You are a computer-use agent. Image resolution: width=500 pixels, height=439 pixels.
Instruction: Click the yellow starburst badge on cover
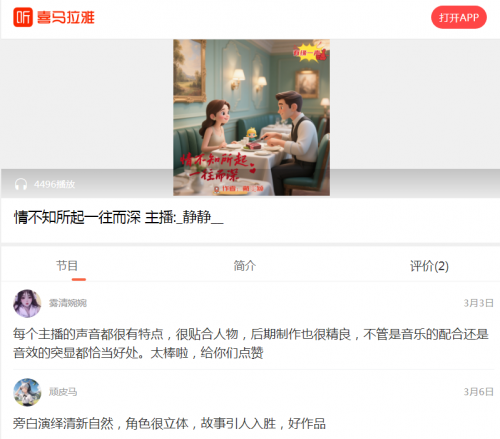(310, 52)
